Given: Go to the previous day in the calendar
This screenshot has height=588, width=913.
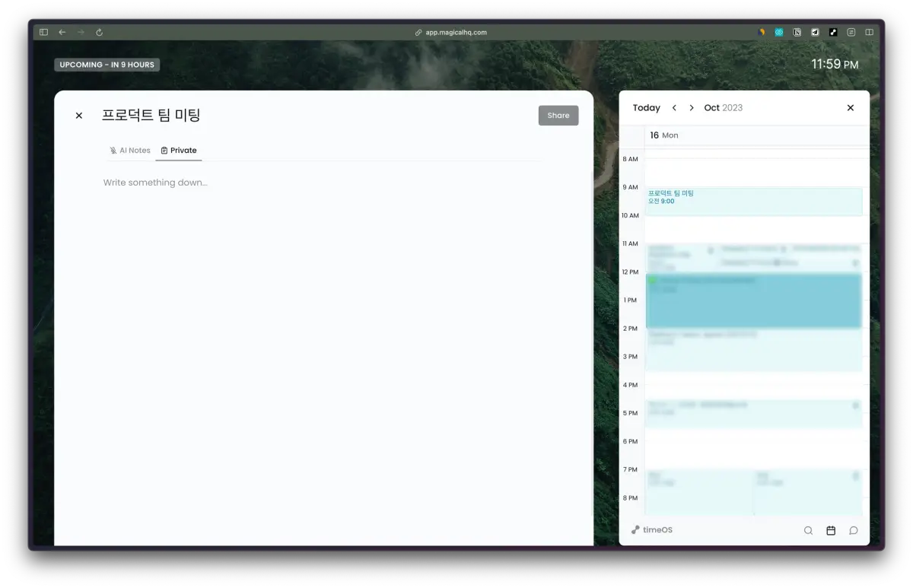Looking at the screenshot, I should (x=674, y=108).
